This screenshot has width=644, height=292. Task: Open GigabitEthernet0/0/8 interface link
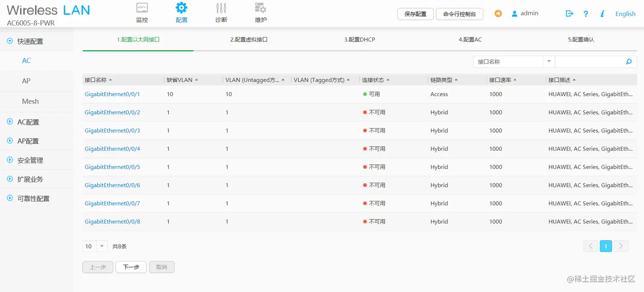coord(112,222)
